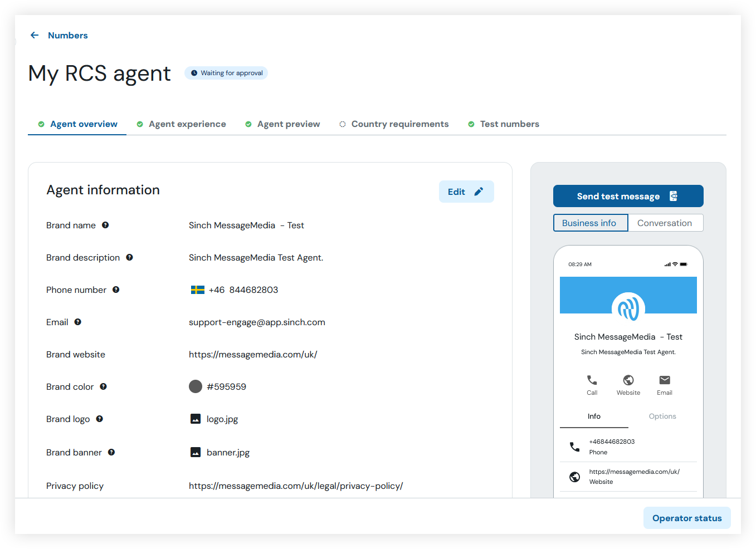Click the globe icon beside website URL in preview
The width and height of the screenshot is (756, 549).
(x=574, y=477)
